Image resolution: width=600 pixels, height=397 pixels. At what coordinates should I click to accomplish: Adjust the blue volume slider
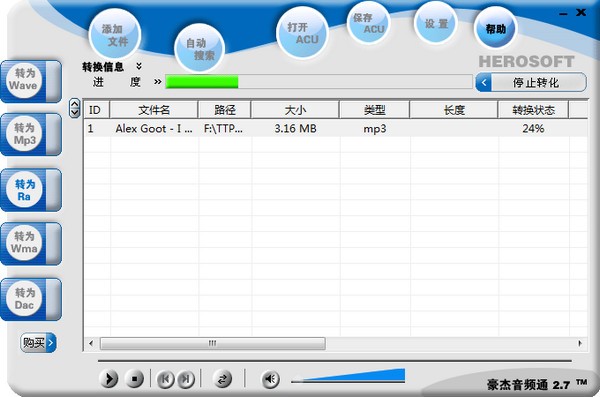[348, 376]
